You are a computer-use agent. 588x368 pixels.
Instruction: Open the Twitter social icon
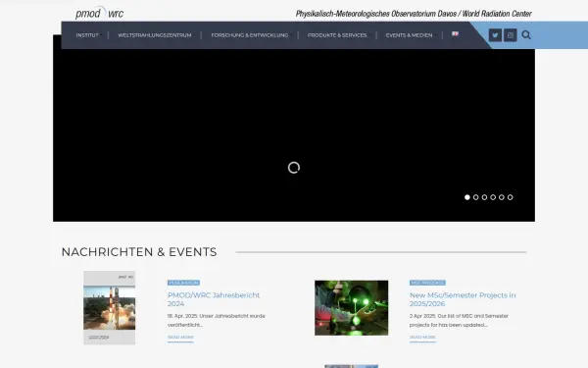[x=495, y=35]
